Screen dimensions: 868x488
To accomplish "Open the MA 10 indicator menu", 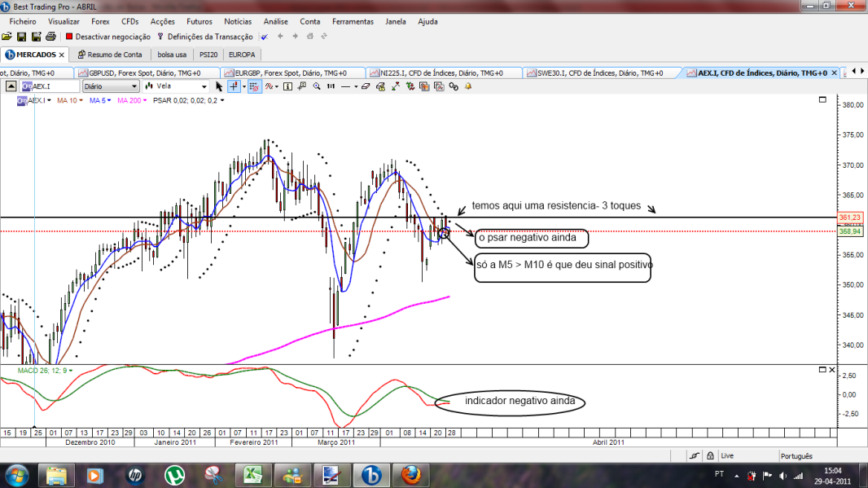I will pos(70,100).
